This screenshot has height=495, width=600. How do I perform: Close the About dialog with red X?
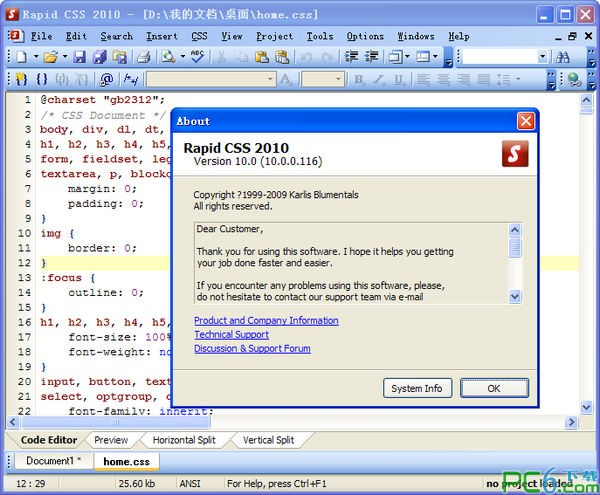(526, 121)
